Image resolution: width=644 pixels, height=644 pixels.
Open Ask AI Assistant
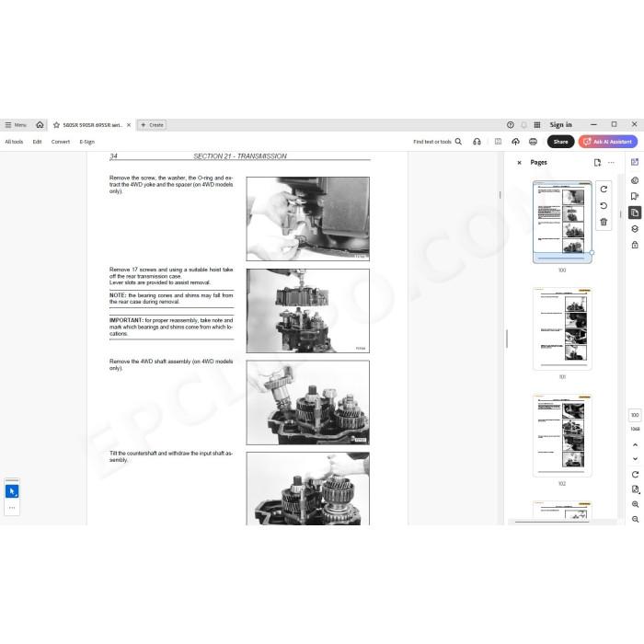tap(608, 142)
